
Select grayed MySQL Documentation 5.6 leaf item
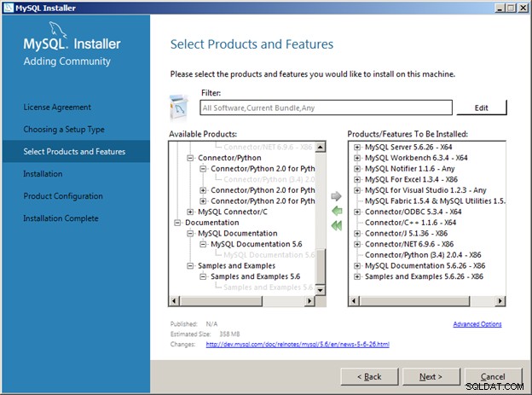pyautogui.click(x=269, y=255)
